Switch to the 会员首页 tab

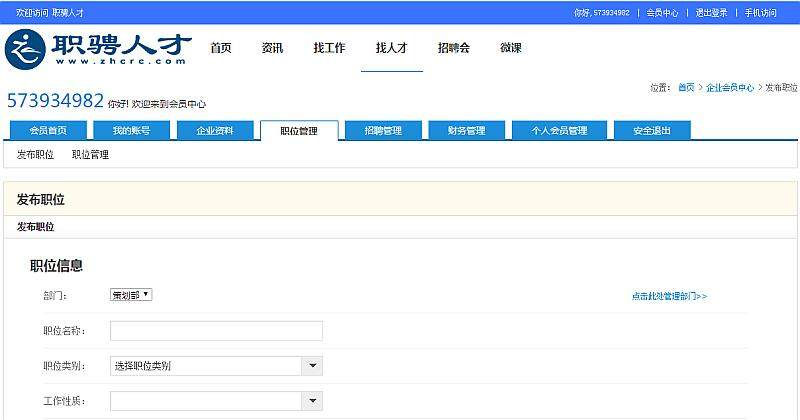coord(48,131)
